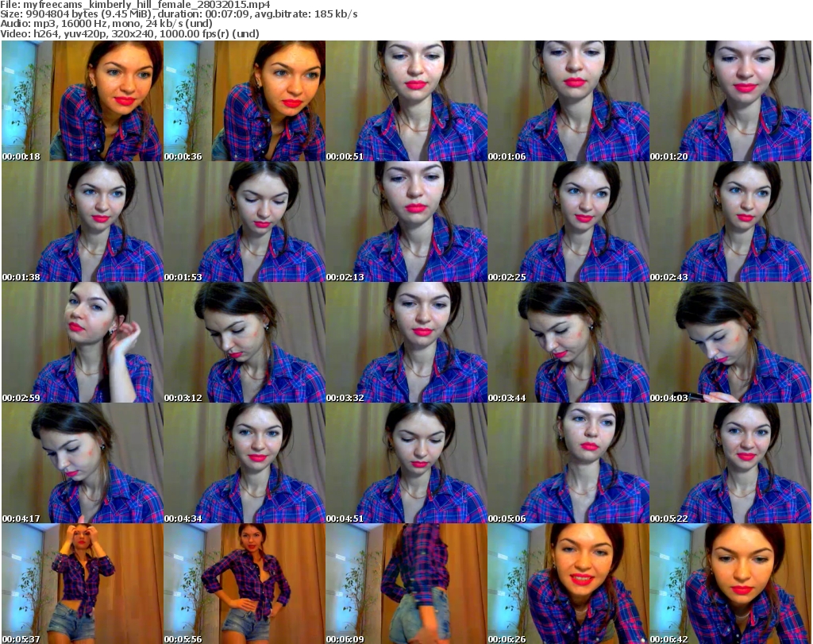Open the thumbnail stamped 00:02:25
This screenshot has width=813, height=644.
pos(568,222)
